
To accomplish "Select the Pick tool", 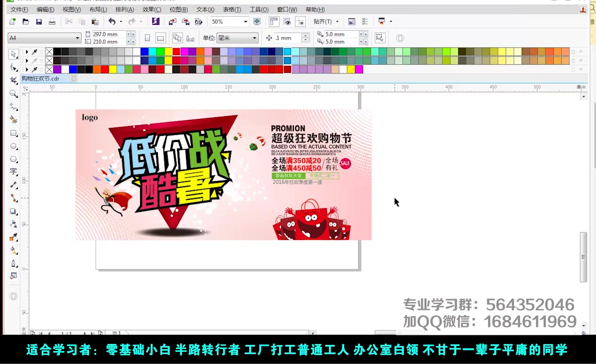I will [x=14, y=55].
